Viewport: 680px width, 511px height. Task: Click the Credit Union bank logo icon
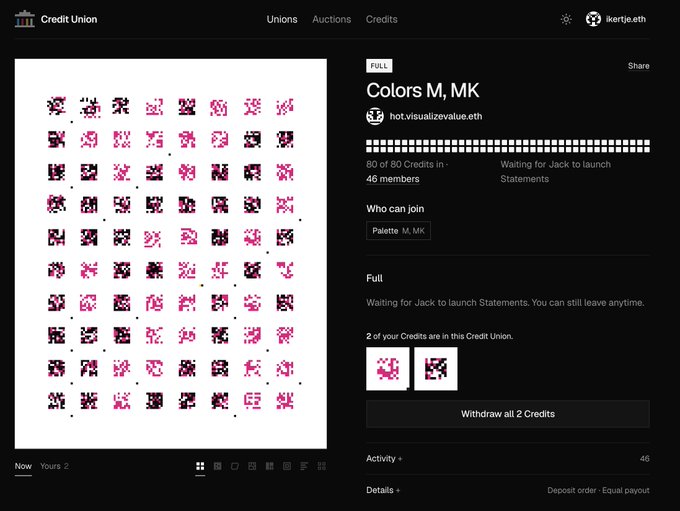(x=24, y=19)
